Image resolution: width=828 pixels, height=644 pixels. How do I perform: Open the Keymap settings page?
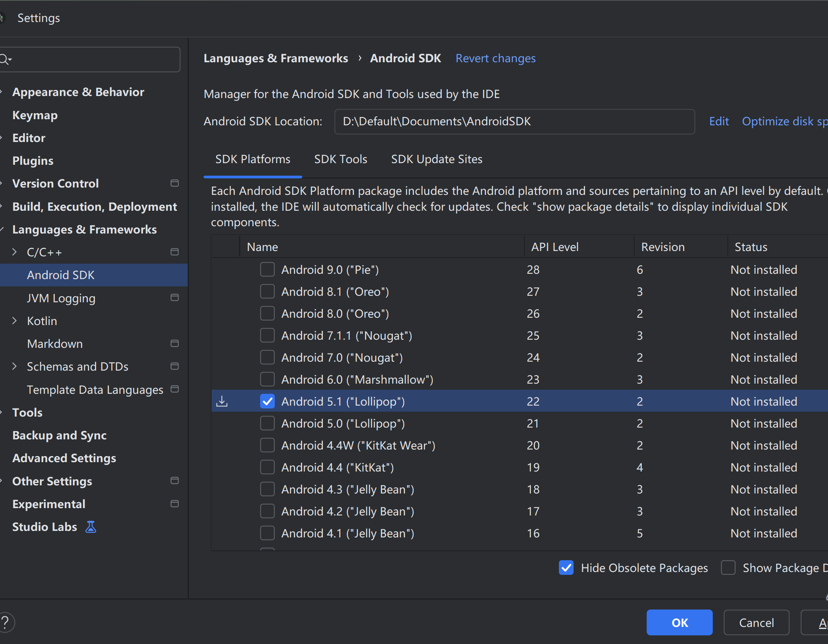tap(35, 115)
